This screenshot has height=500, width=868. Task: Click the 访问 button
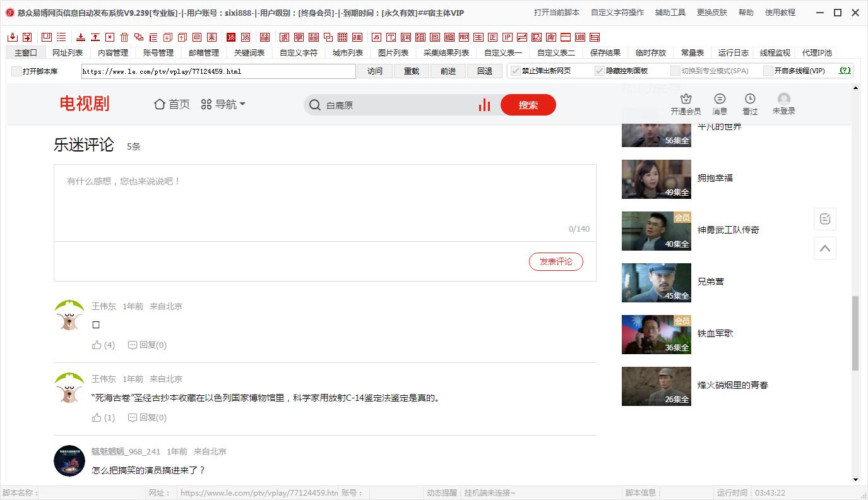[375, 71]
